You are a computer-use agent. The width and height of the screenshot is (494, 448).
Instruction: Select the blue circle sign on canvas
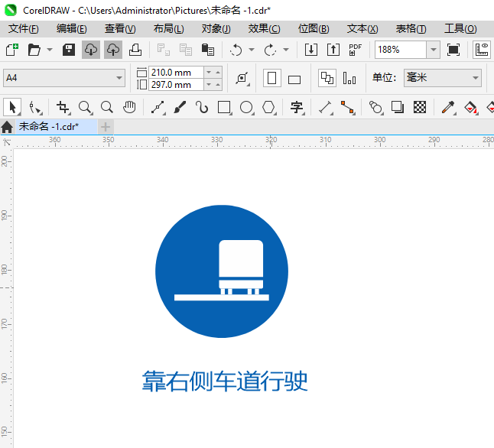222,271
